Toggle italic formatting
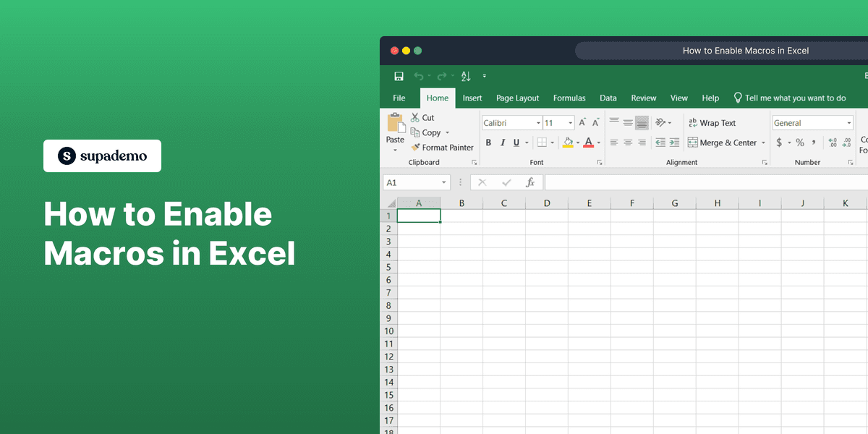868x434 pixels. pyautogui.click(x=502, y=142)
